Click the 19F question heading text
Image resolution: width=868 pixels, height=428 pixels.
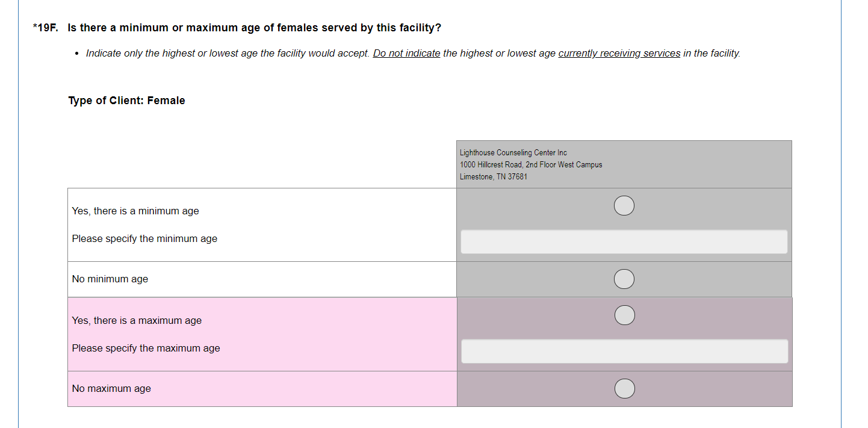254,28
